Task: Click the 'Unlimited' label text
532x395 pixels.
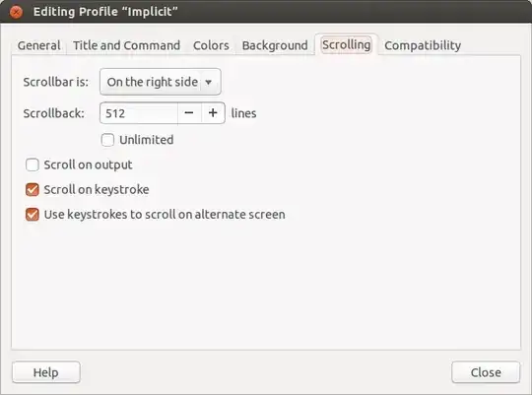Action: (x=146, y=140)
